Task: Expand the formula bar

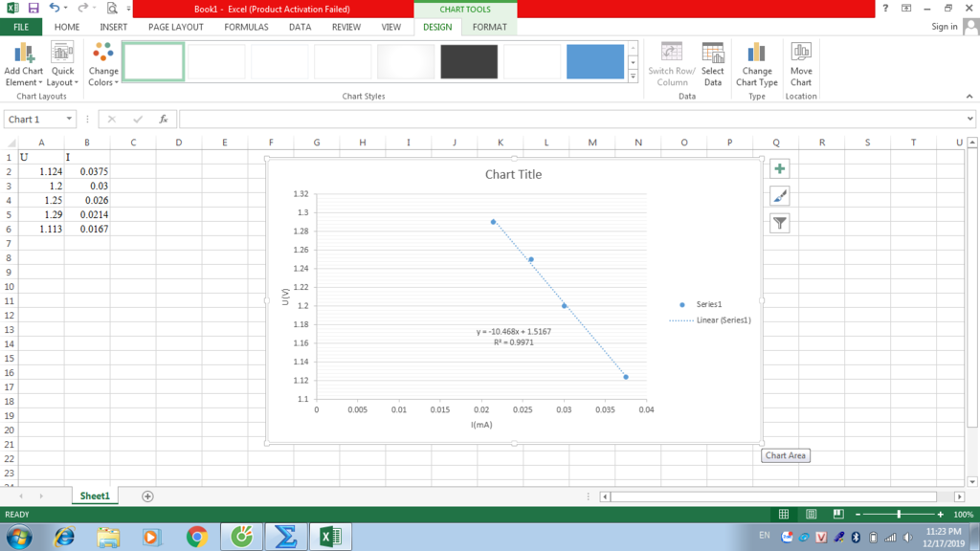Action: point(969,119)
